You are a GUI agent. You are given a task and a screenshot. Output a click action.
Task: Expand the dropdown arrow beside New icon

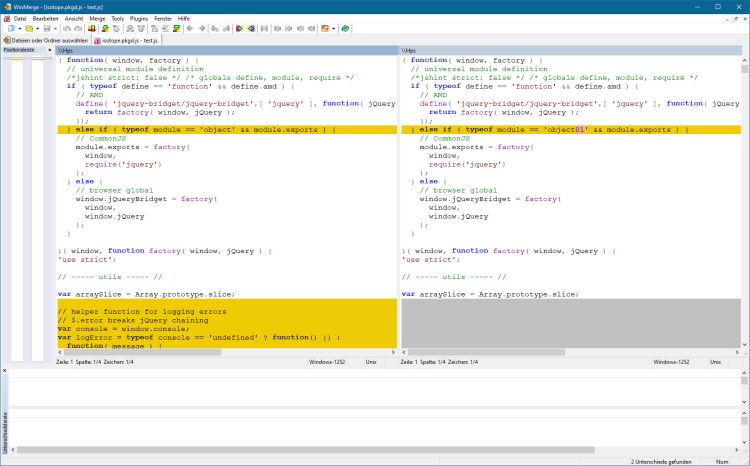19,29
